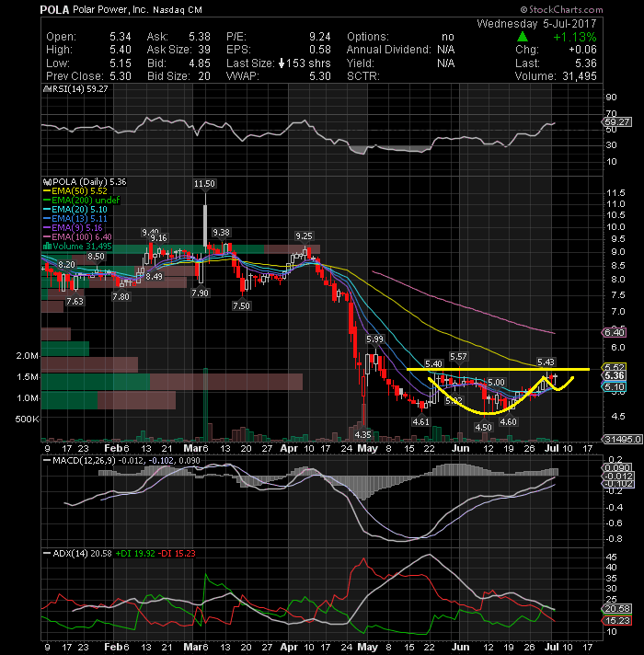Click the EPS value 0.58
The height and width of the screenshot is (655, 644).
point(320,50)
